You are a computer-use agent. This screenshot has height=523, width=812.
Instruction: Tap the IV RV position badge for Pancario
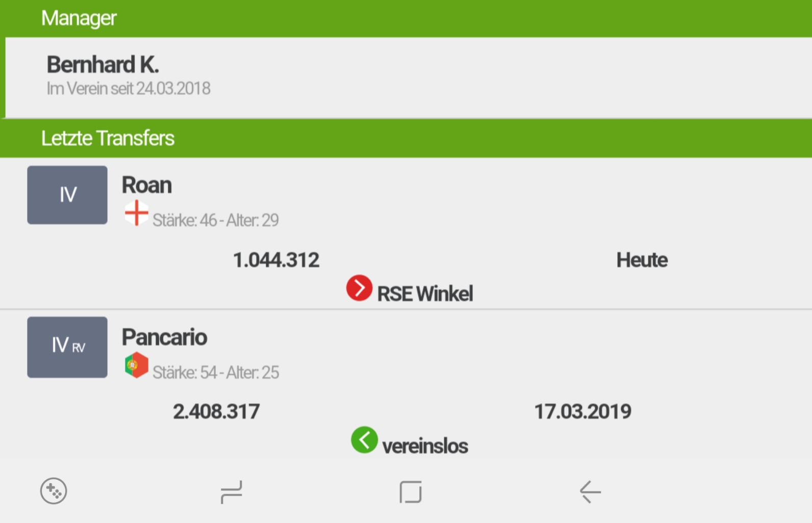pos(67,347)
